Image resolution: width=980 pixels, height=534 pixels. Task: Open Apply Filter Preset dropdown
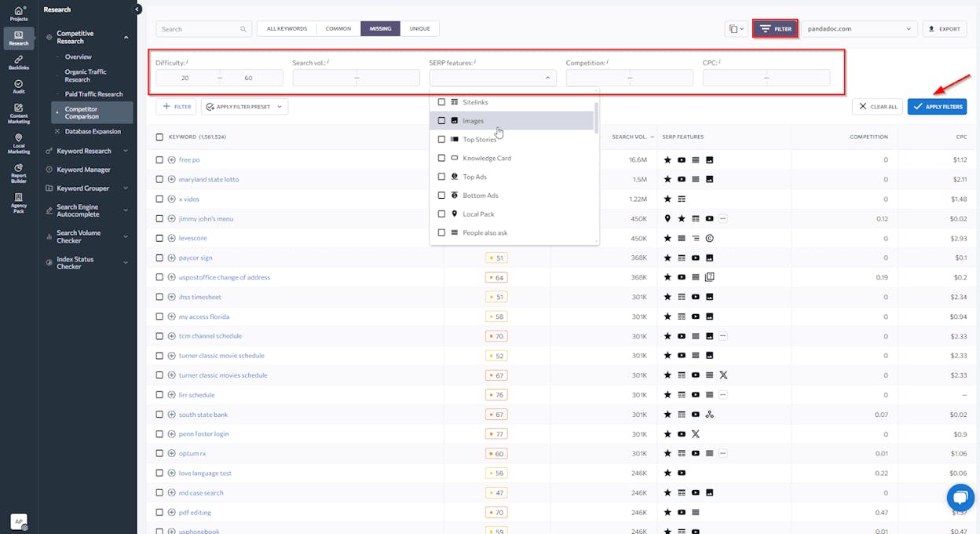tap(244, 107)
